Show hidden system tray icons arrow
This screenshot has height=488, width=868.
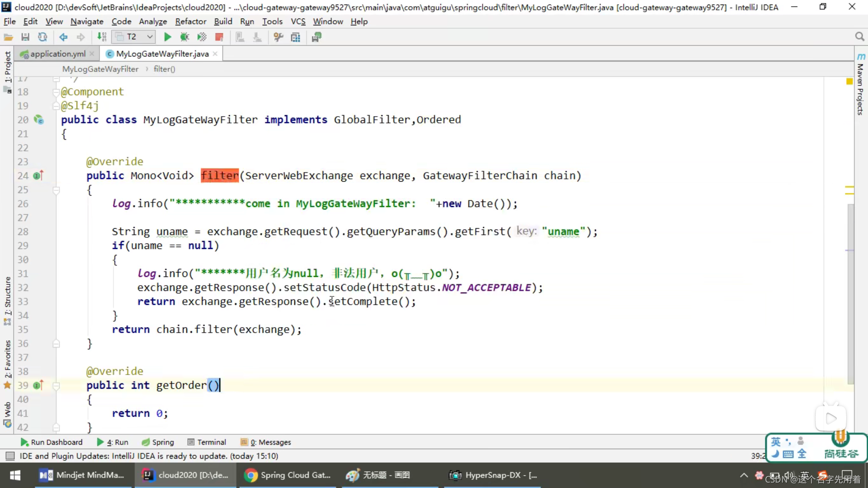(x=744, y=475)
